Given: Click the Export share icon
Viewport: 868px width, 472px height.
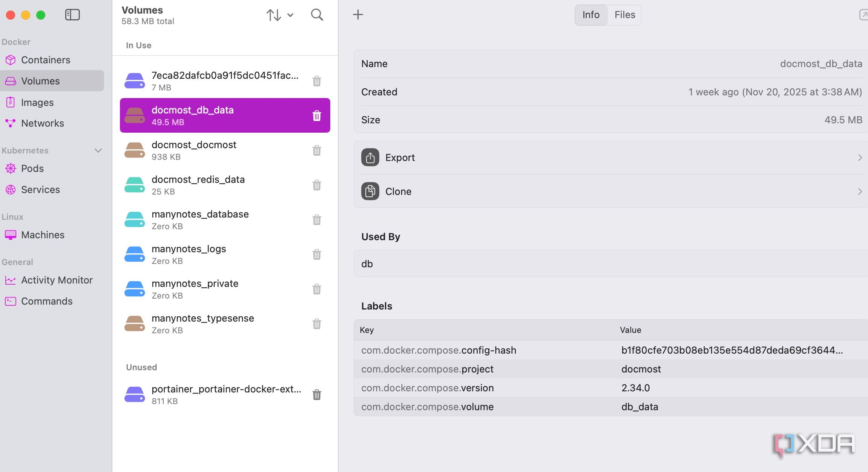Looking at the screenshot, I should [370, 157].
